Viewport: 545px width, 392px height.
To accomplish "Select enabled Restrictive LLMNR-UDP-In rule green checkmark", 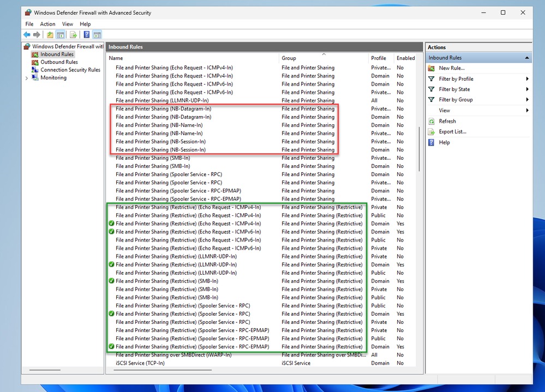I will (x=111, y=264).
